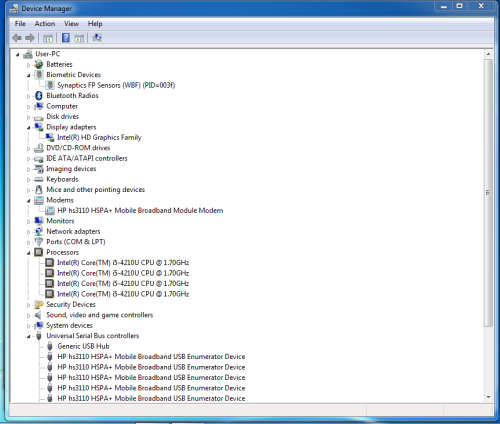Click the Keyboards category icon
The height and width of the screenshot is (424, 500).
39,179
